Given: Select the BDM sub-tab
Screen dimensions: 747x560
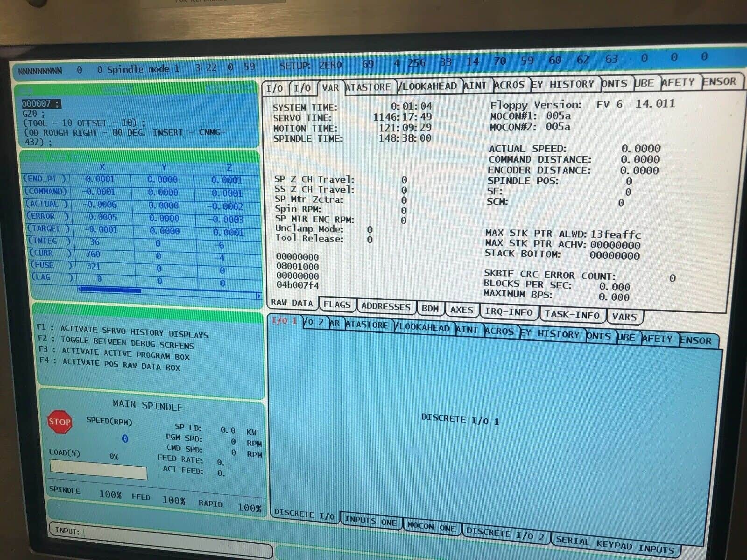Looking at the screenshot, I should pyautogui.click(x=430, y=308).
